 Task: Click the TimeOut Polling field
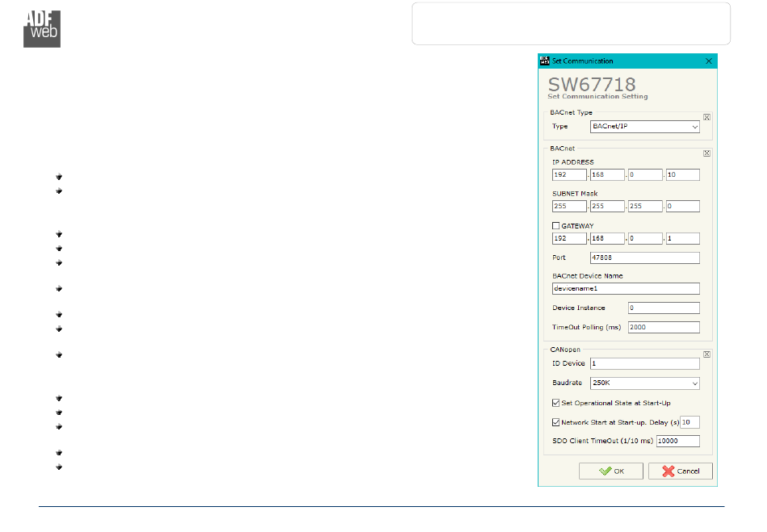coord(664,327)
